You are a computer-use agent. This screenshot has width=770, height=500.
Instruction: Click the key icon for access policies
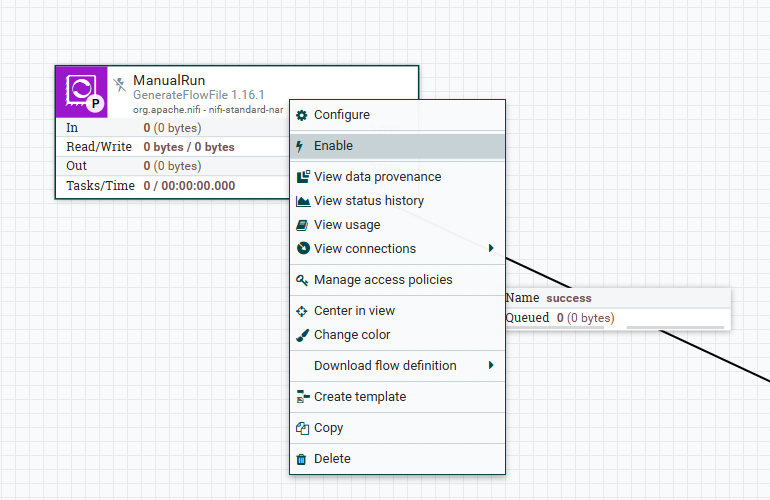[302, 280]
